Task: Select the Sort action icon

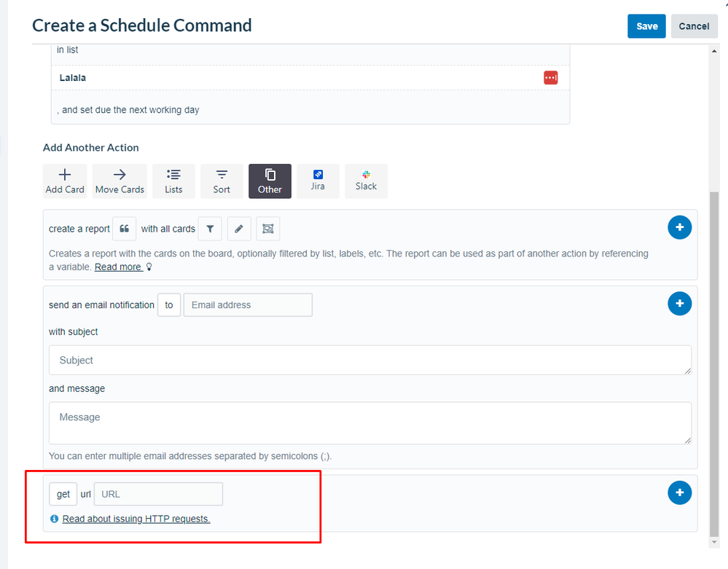Action: (x=222, y=181)
